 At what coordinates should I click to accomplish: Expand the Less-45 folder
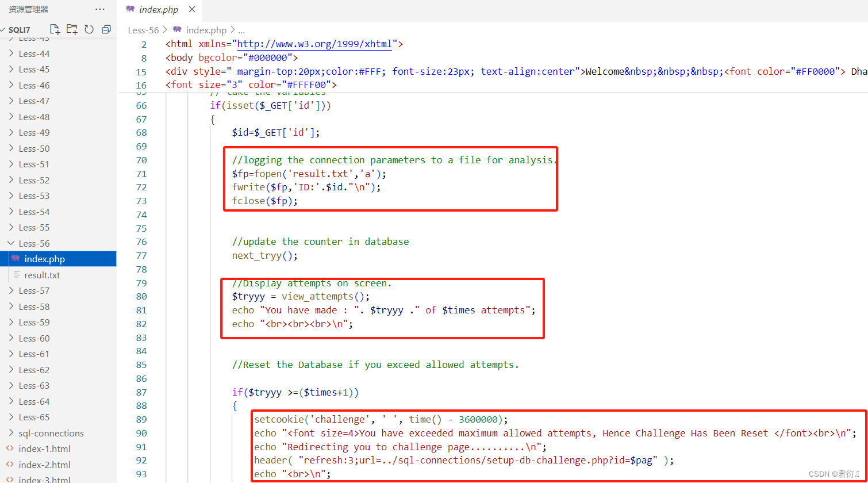click(11, 69)
